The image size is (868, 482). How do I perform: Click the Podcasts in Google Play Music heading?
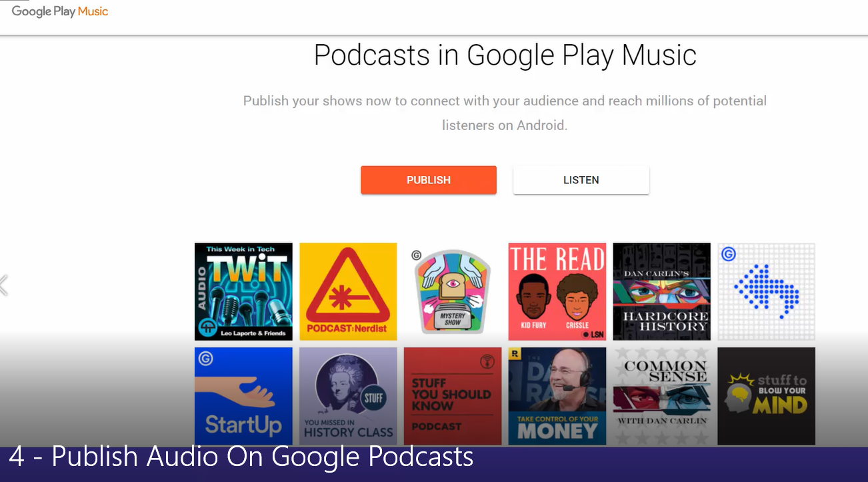point(505,55)
